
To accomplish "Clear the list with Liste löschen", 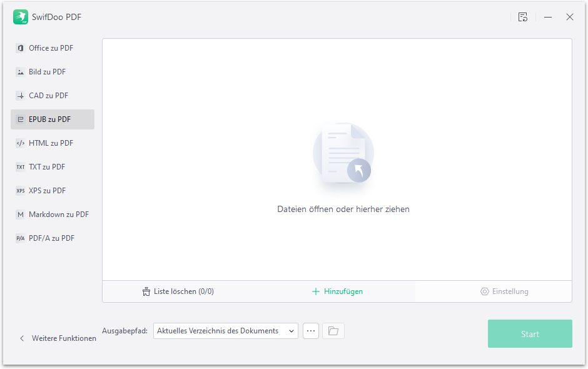I will (178, 291).
